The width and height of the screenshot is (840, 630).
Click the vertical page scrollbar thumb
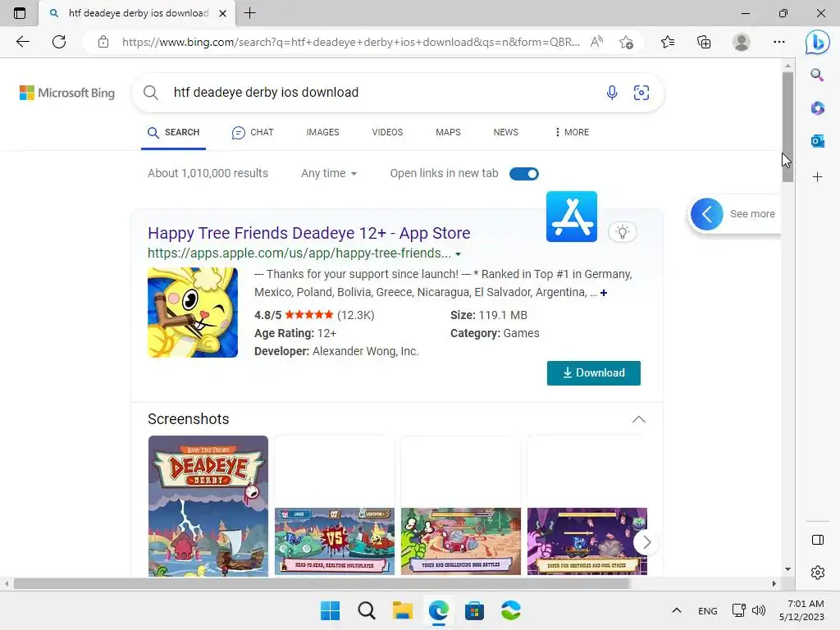(787, 127)
